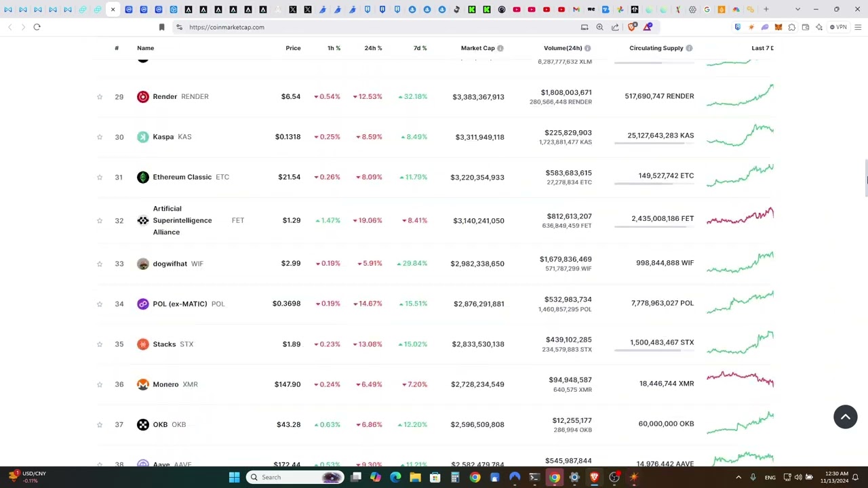Show info tooltip for Circulating Supply column
Image resolution: width=868 pixels, height=488 pixels.
(x=689, y=48)
